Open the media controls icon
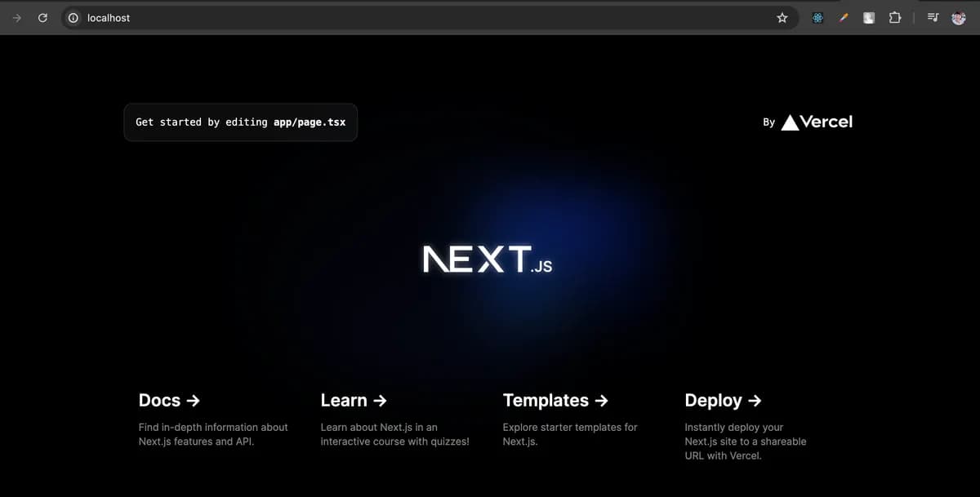Image resolution: width=980 pixels, height=497 pixels. click(933, 18)
